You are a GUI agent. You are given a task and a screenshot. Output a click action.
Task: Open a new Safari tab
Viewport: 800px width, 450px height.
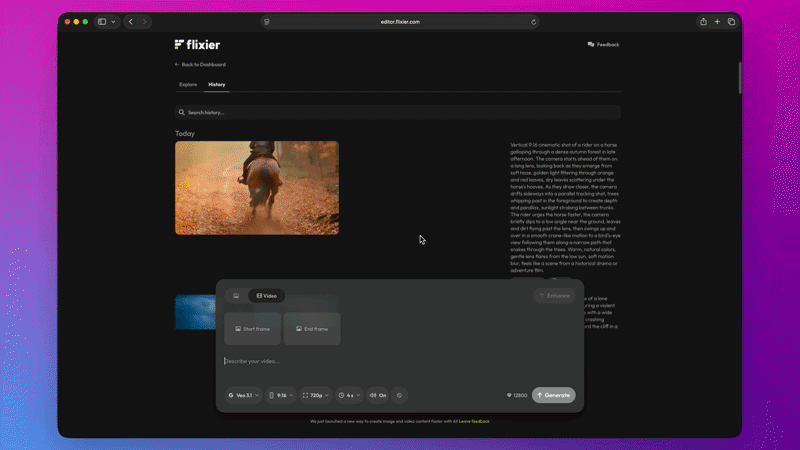click(x=717, y=21)
